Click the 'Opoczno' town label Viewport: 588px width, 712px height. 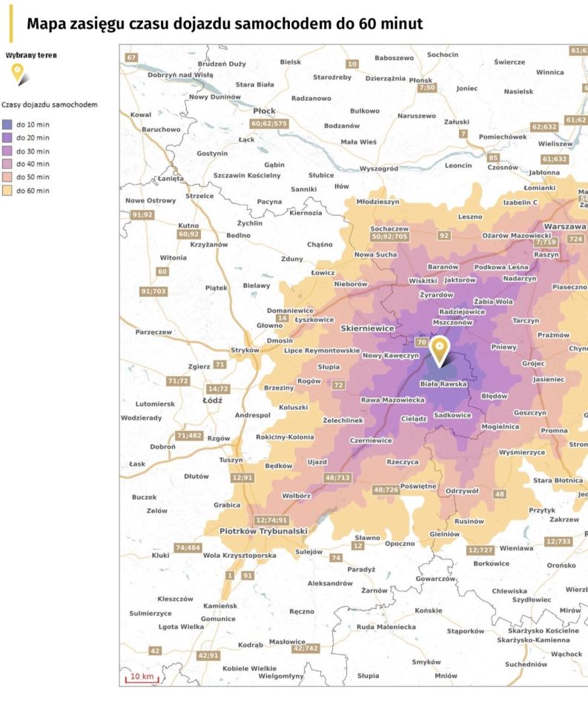point(400,543)
